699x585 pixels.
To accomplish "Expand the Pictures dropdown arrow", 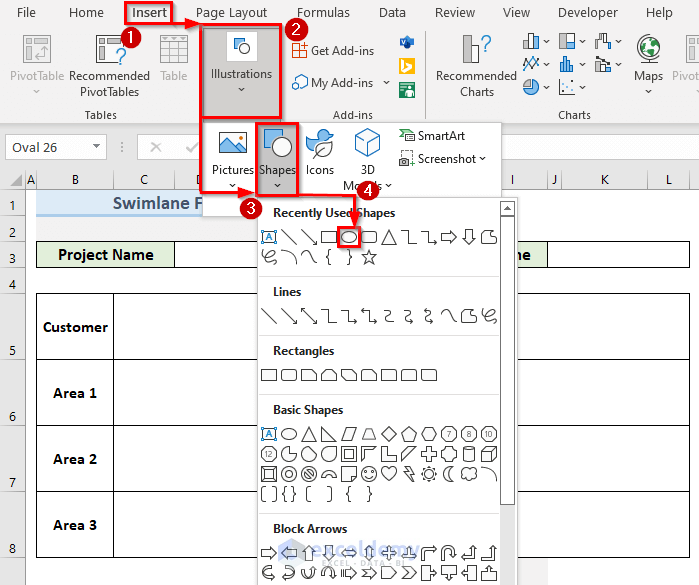I will (x=232, y=185).
